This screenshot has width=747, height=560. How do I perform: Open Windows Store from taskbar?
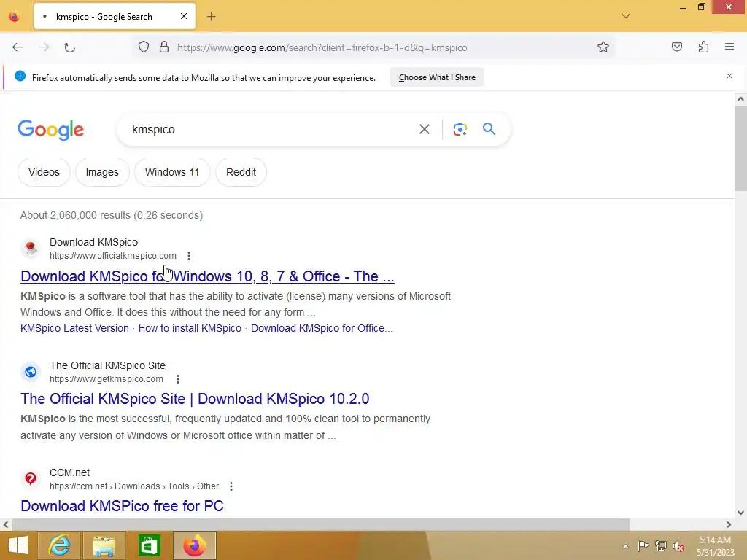(x=149, y=545)
